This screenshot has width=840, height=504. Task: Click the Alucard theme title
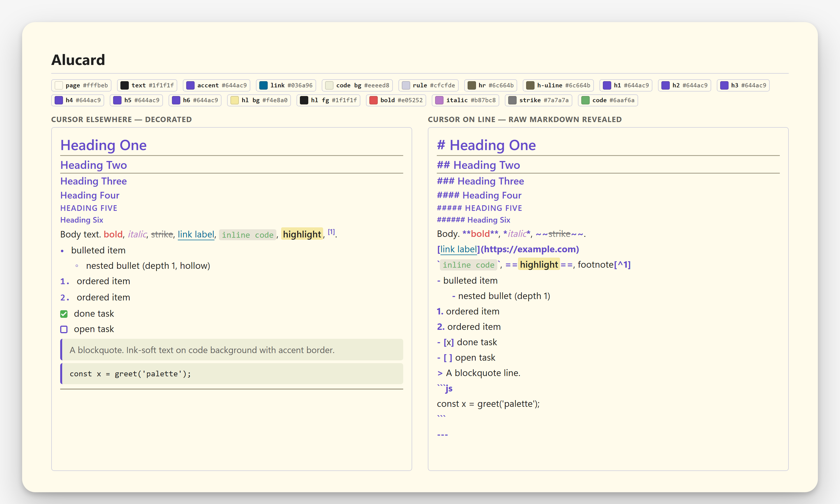pyautogui.click(x=78, y=60)
